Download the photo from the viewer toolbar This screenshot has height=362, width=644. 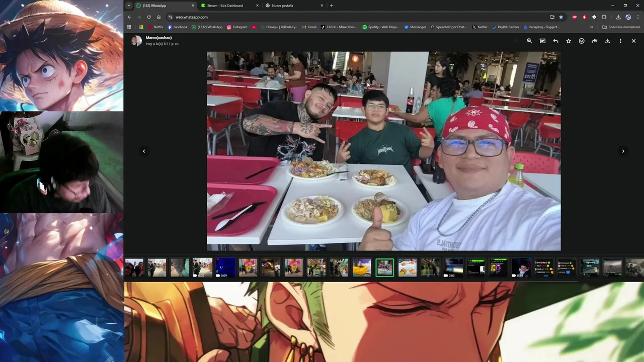coord(607,41)
